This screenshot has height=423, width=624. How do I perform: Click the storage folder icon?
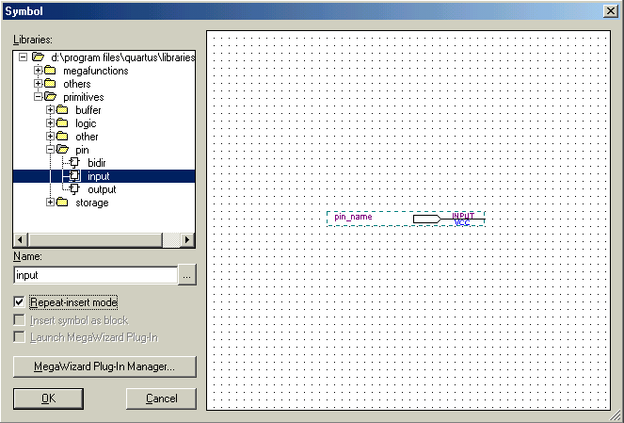62,202
